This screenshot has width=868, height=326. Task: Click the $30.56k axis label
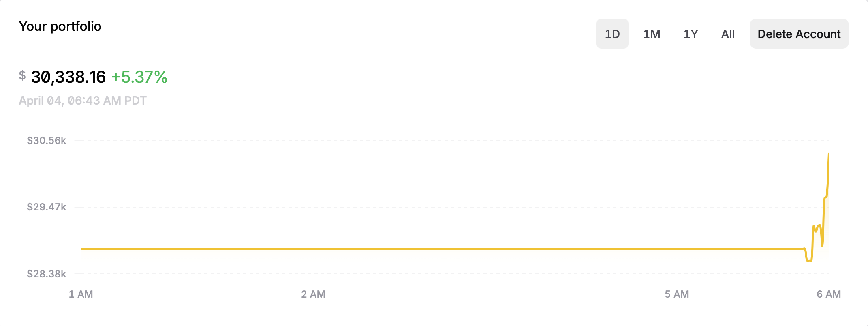coord(47,140)
